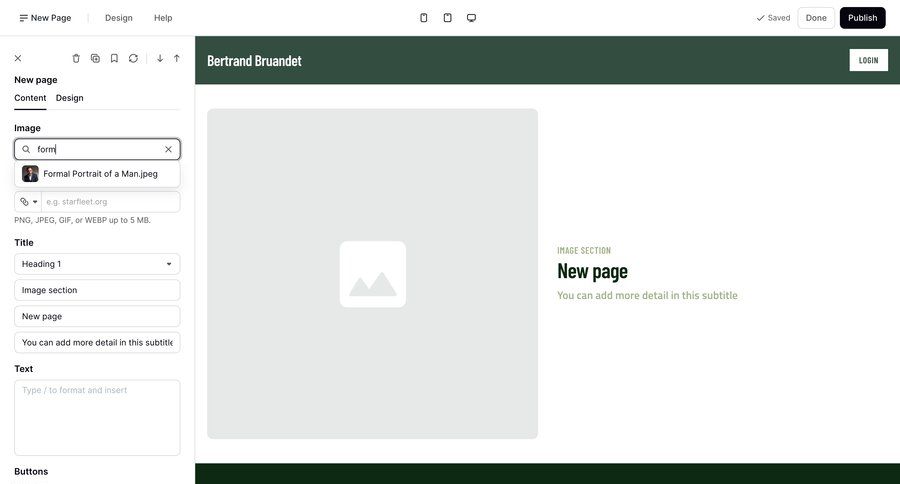Screen dimensions: 900x484
Task: Click the image search input field
Action: [98, 149]
